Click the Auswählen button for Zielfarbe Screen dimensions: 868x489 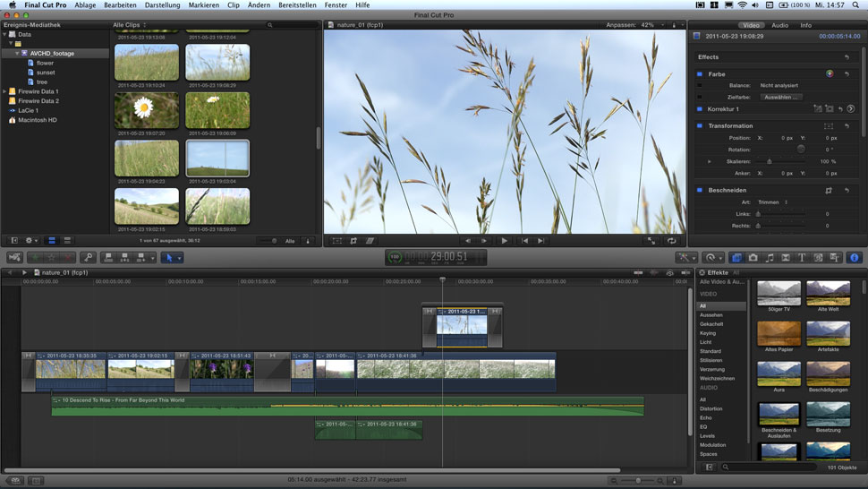tap(780, 97)
